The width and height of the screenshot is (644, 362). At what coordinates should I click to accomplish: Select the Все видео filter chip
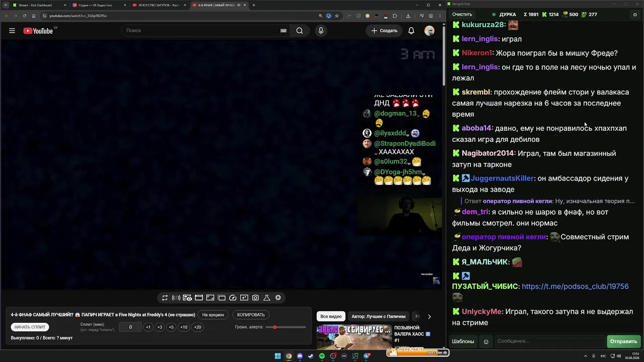(x=331, y=317)
